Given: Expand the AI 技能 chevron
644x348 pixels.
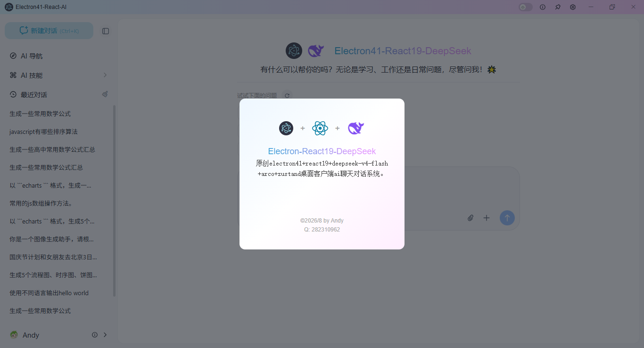Looking at the screenshot, I should 105,75.
